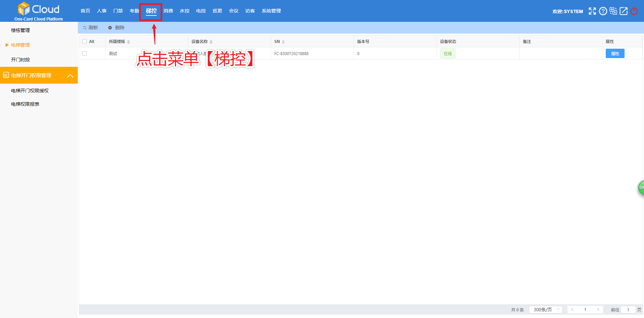The height and width of the screenshot is (318, 644).
Task: Click the 刷新 refresh toolbar icon
Action: coord(85,28)
